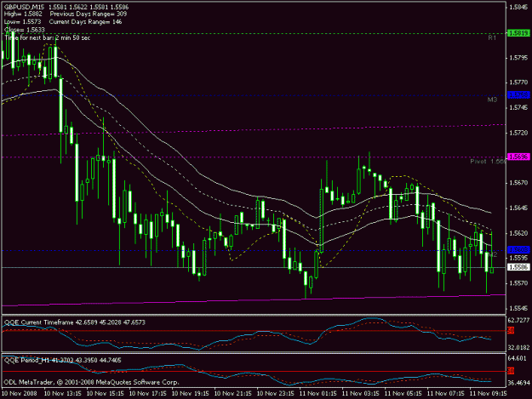
Task: Click the 1.5570 price scale value
Action: (x=518, y=283)
